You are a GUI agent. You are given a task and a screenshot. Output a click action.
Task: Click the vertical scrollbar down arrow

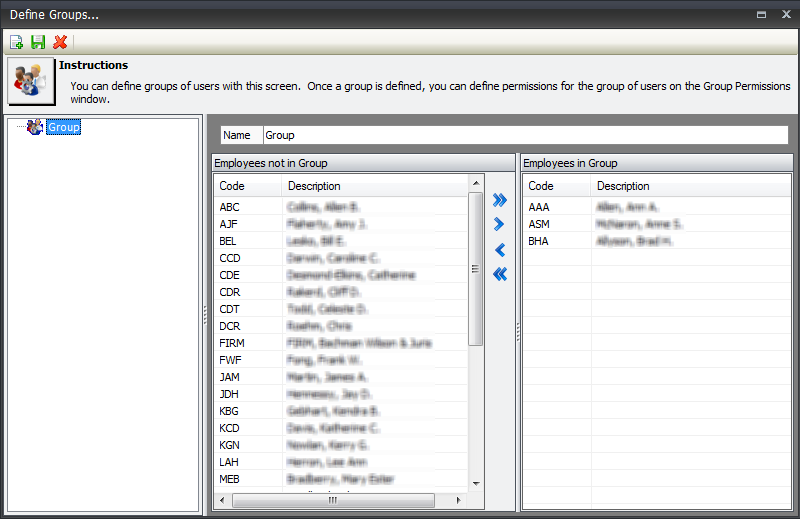tap(476, 486)
